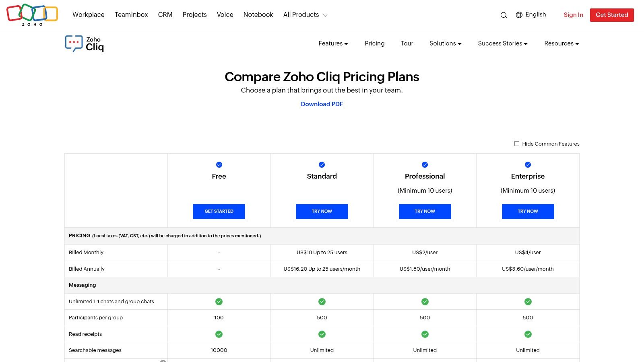The image size is (644, 362).
Task: Expand the All Products dropdown
Action: [305, 14]
